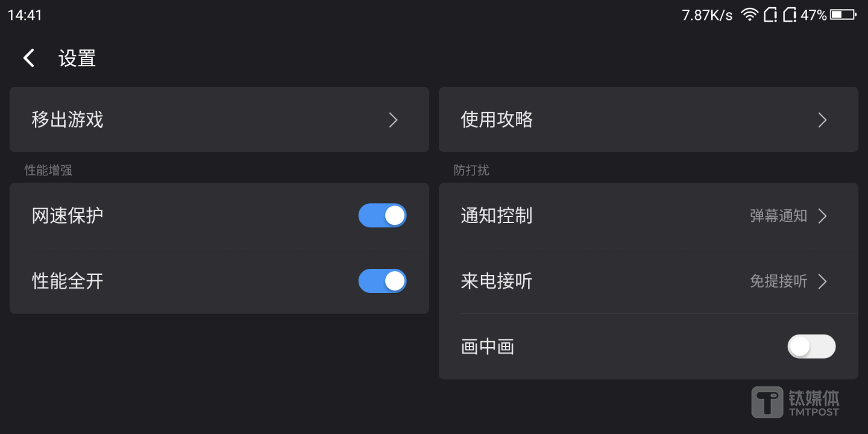Disable the 网速保护 switch
The image size is (868, 434).
click(x=383, y=215)
